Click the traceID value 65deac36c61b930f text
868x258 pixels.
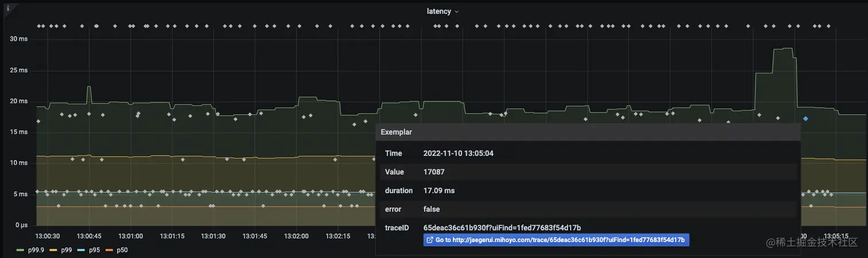pos(502,228)
